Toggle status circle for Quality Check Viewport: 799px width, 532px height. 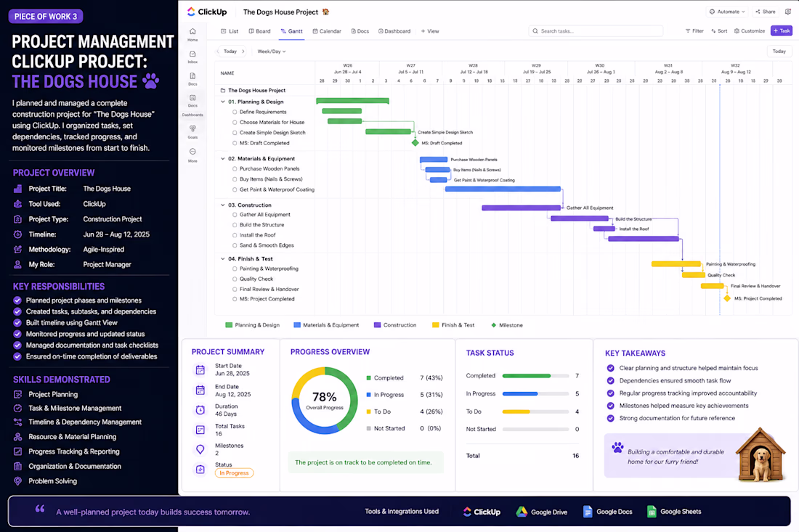click(235, 279)
